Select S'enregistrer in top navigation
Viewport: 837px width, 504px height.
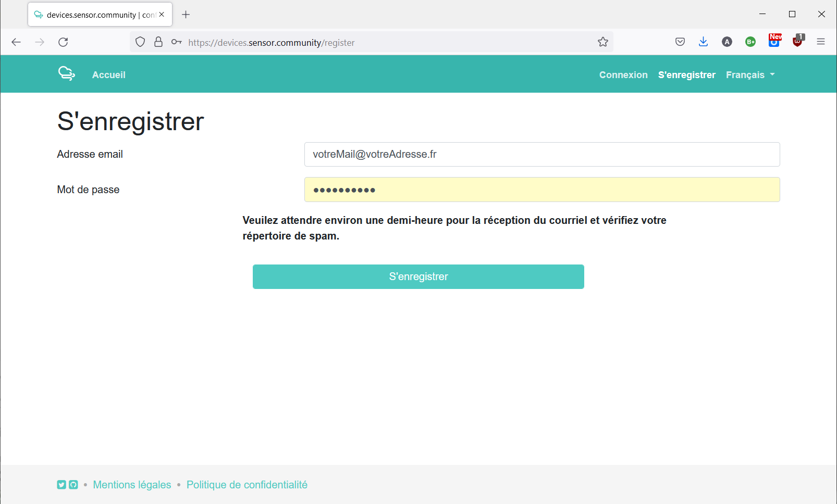click(x=686, y=75)
